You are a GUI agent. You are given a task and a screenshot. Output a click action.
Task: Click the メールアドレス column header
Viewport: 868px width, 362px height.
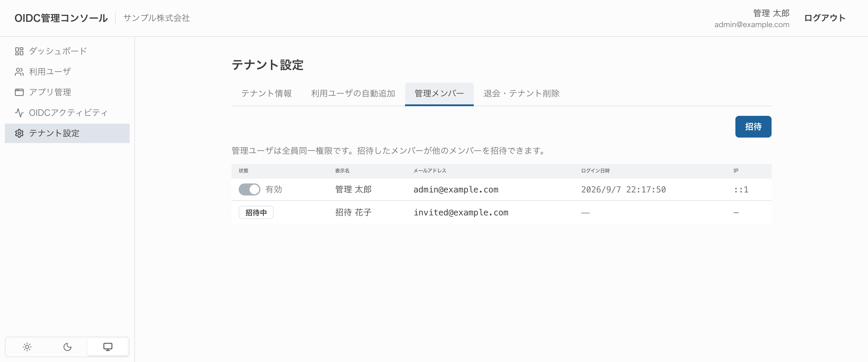click(430, 171)
